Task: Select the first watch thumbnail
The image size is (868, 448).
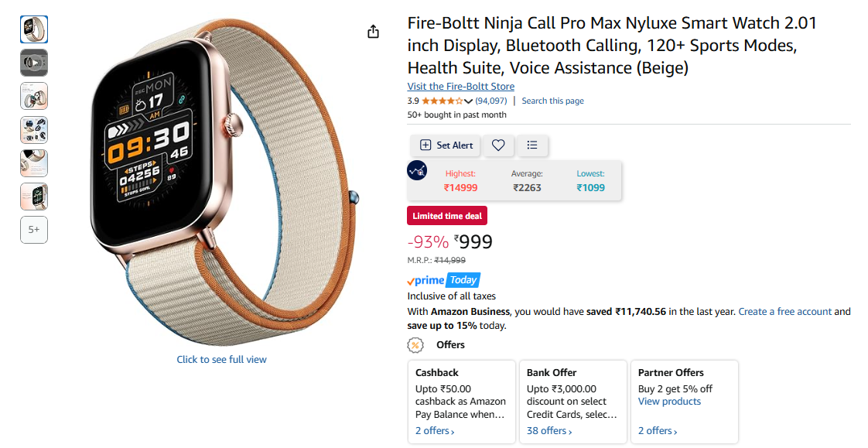Action: click(34, 30)
